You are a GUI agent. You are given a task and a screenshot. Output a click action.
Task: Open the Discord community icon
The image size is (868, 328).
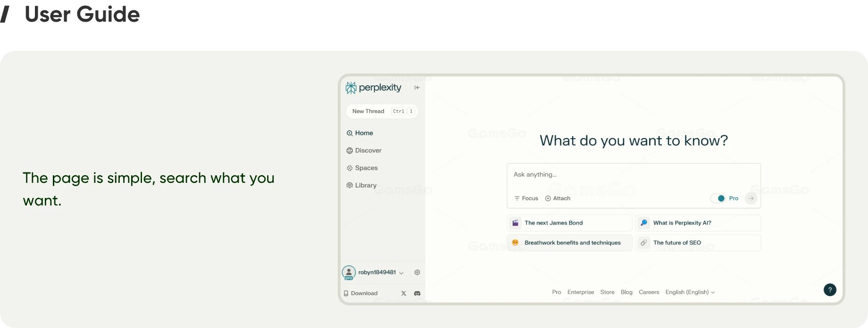(417, 293)
